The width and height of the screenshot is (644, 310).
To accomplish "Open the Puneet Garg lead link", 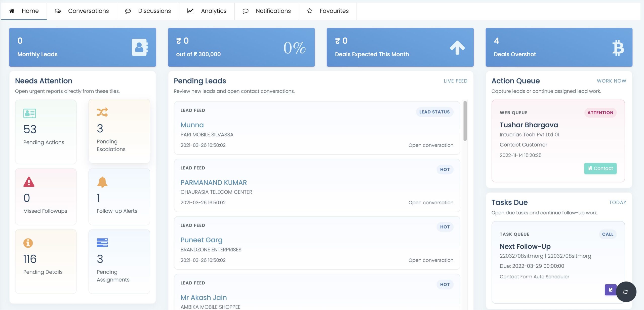I will pos(201,240).
